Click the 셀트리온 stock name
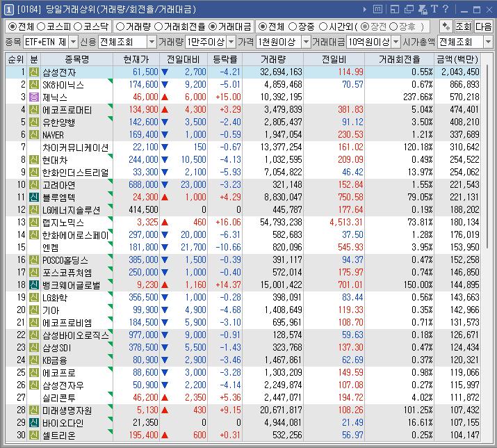Screen dimensions: 497x448 (x=59, y=435)
